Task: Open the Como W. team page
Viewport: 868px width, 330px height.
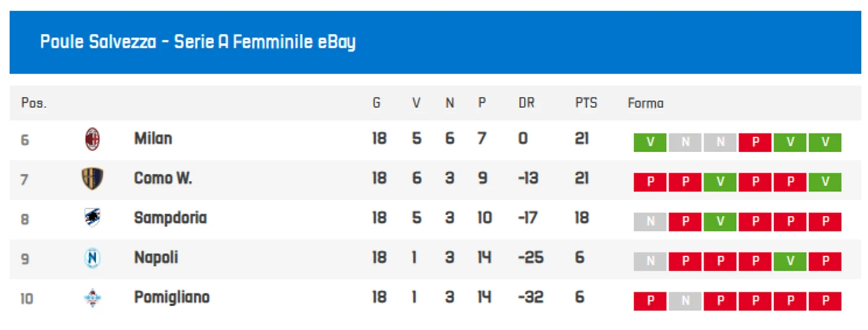Action: pyautogui.click(x=163, y=178)
